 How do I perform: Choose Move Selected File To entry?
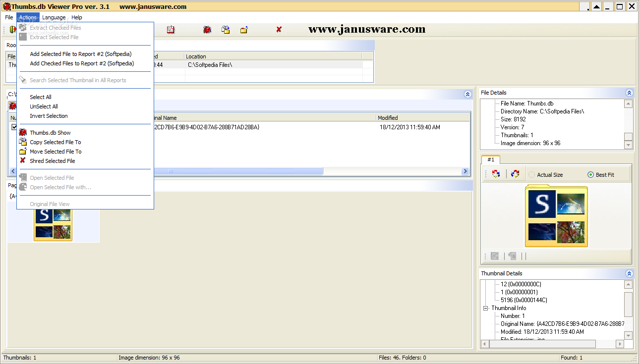click(x=85, y=152)
